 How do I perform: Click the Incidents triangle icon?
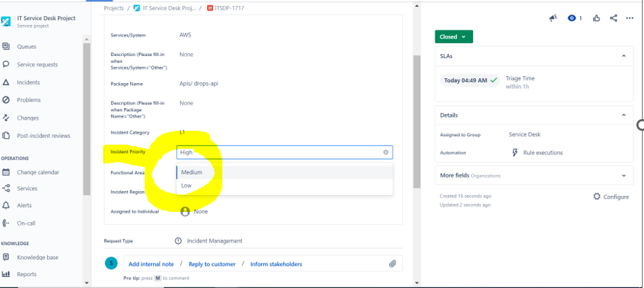6,82
